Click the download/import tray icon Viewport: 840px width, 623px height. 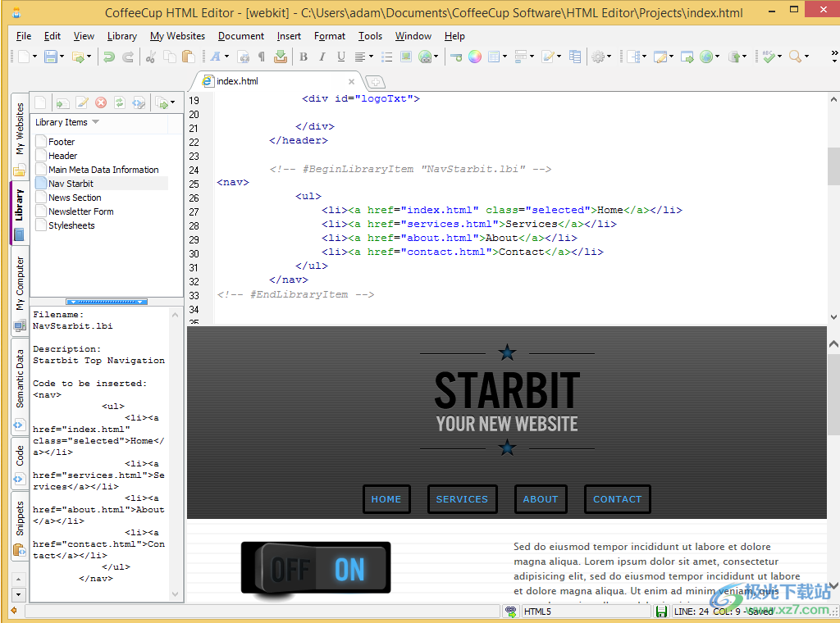[x=281, y=57]
